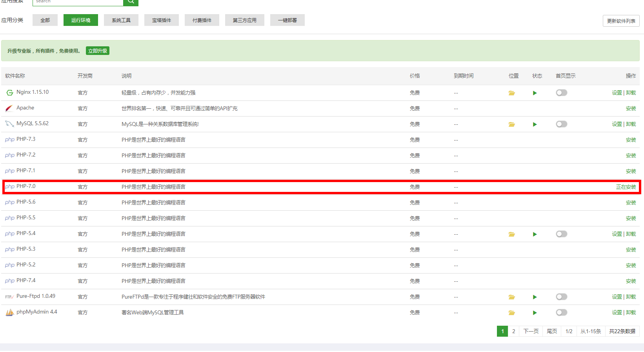644x352 pixels.
Task: Click the Pure-Ftpd FTP icon
Action: pos(9,297)
